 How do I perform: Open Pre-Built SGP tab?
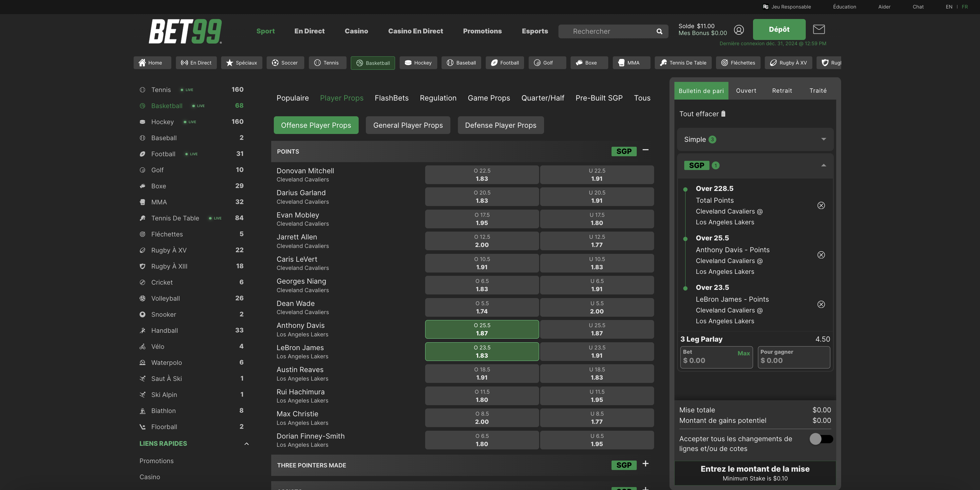pyautogui.click(x=599, y=98)
